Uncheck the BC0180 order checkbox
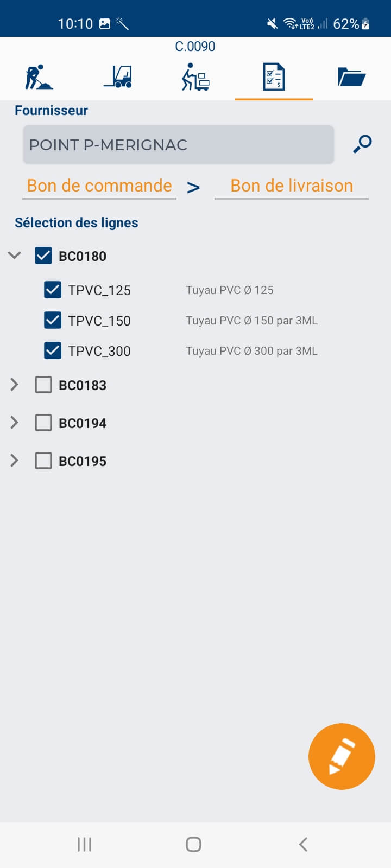The height and width of the screenshot is (868, 391). (x=43, y=256)
